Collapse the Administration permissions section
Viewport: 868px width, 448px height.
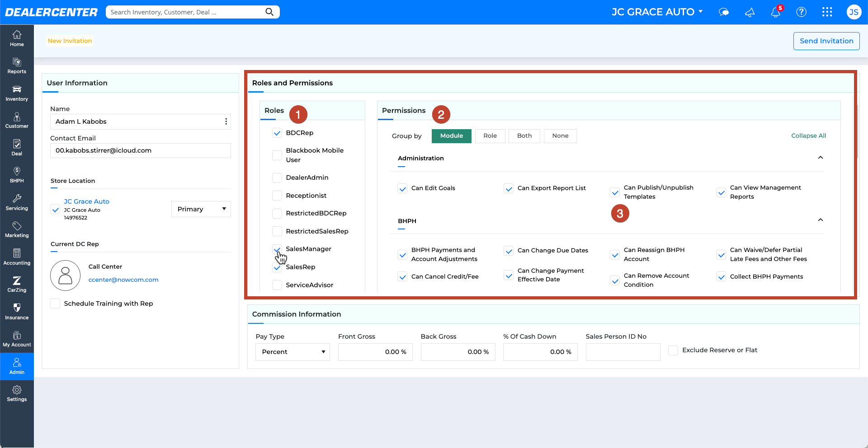821,158
